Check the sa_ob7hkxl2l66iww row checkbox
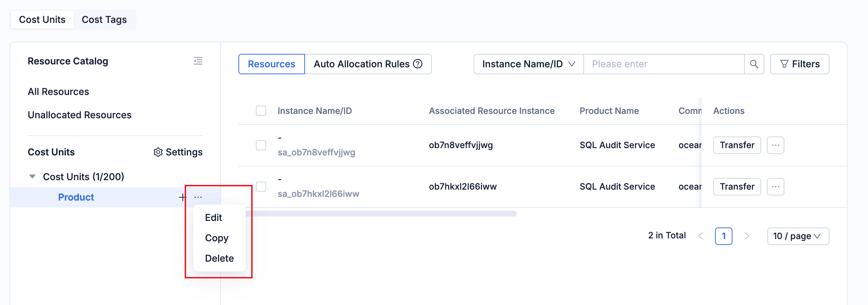 (x=261, y=187)
